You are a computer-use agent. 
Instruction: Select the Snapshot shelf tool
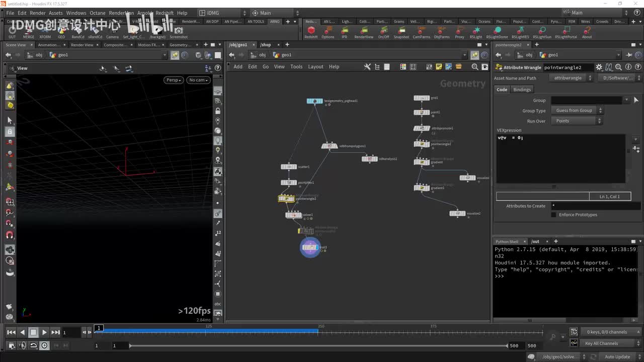(401, 31)
